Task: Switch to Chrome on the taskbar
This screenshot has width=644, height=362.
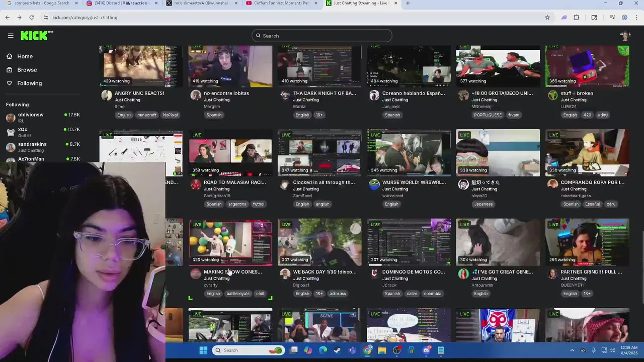Action: point(368,350)
